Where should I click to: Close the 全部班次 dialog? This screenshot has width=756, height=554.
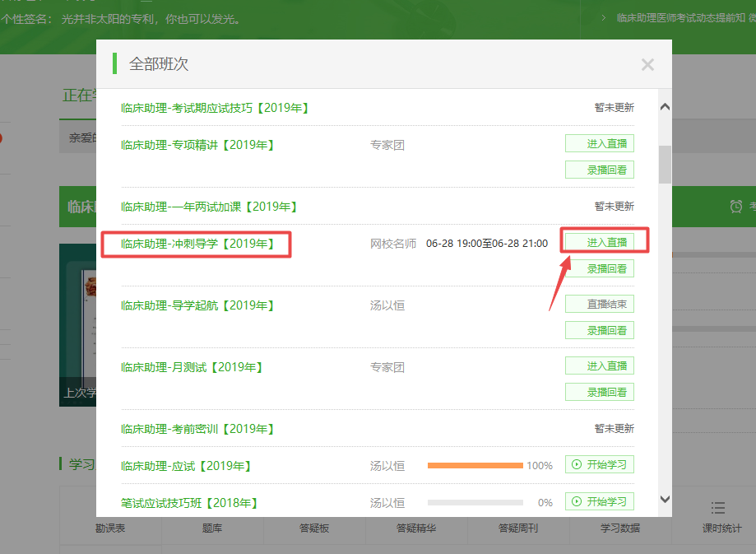click(x=647, y=65)
